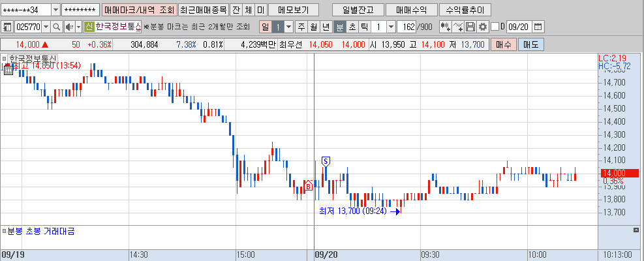Viewport: 644px width, 261px height.
Task: Click the 일별잔고 button
Action: tap(358, 9)
